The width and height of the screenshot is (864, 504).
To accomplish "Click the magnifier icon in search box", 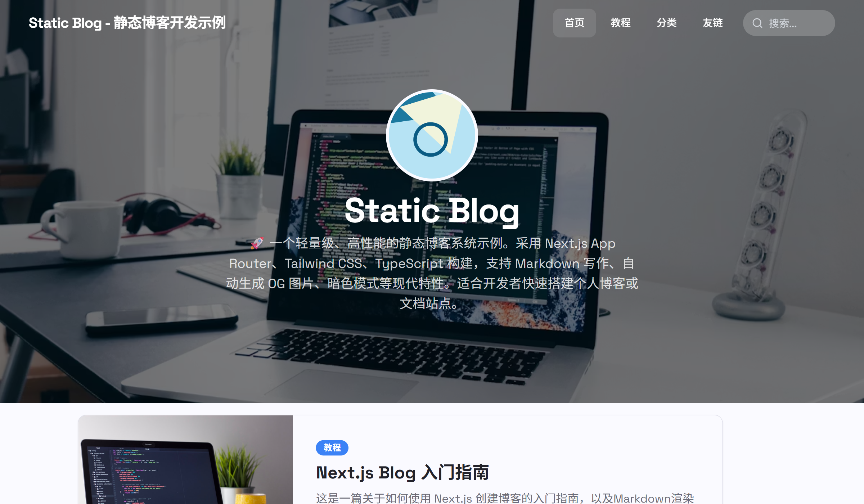I will coord(757,23).
